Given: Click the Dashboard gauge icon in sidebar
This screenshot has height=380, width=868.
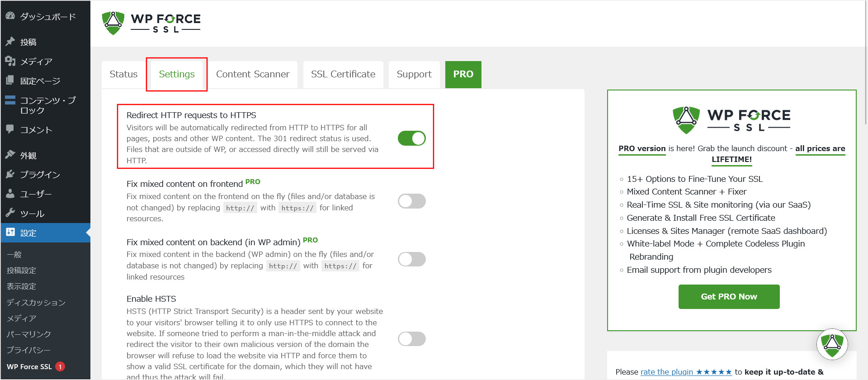Looking at the screenshot, I should pyautogui.click(x=10, y=16).
